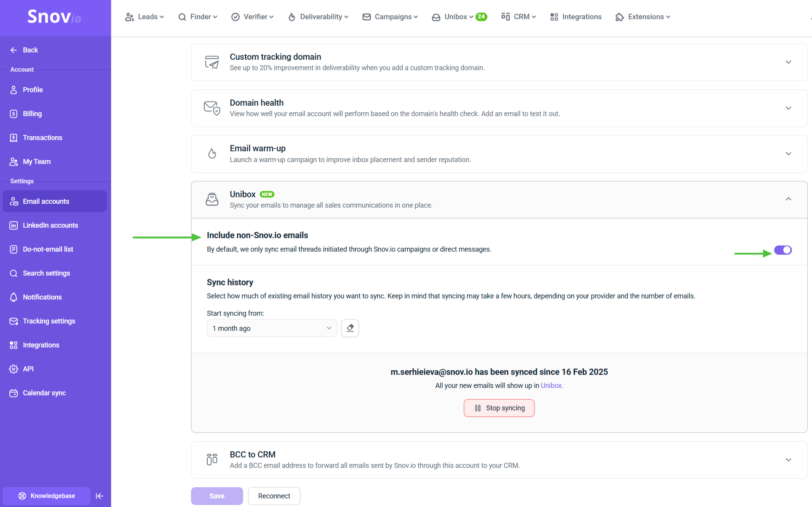Expand the Domain health section chevron
The height and width of the screenshot is (507, 812).
pos(788,108)
